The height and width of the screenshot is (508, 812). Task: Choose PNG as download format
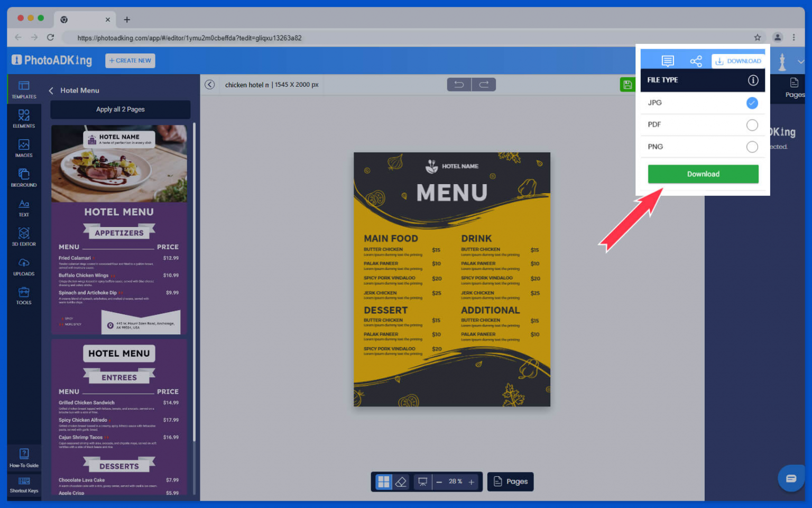coord(752,147)
